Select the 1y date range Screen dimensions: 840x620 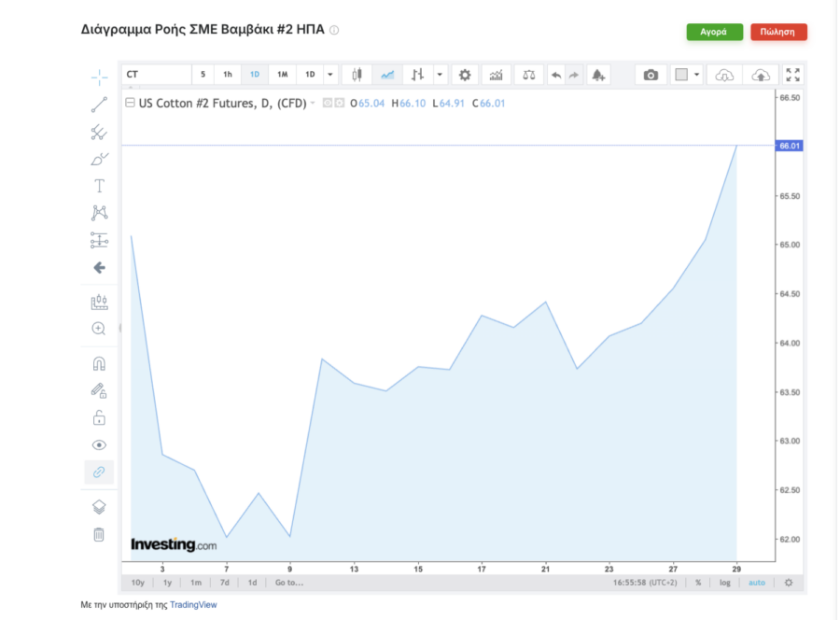(167, 583)
